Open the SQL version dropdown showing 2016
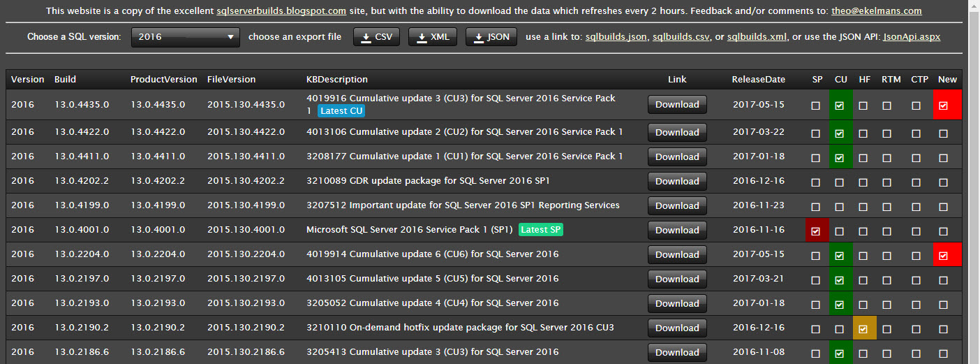This screenshot has width=980, height=364. pos(186,37)
